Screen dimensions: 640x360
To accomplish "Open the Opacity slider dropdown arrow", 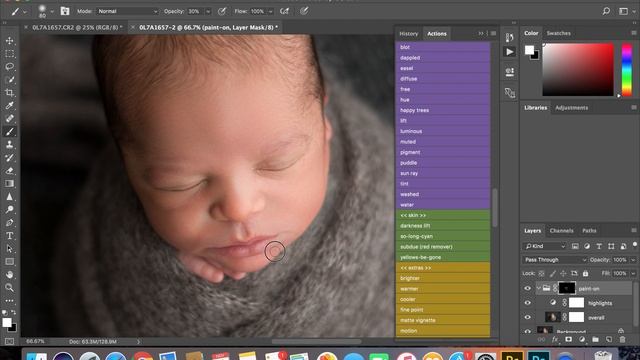I will click(208, 11).
